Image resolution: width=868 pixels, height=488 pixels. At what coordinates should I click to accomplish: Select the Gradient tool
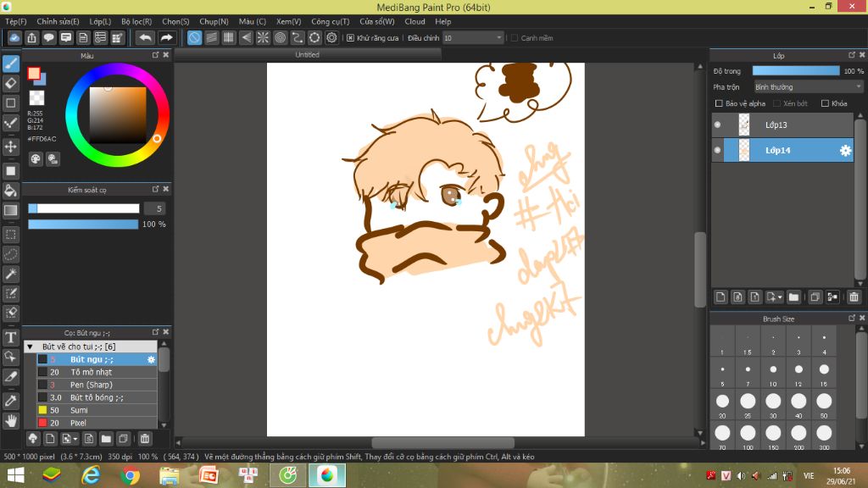point(10,210)
